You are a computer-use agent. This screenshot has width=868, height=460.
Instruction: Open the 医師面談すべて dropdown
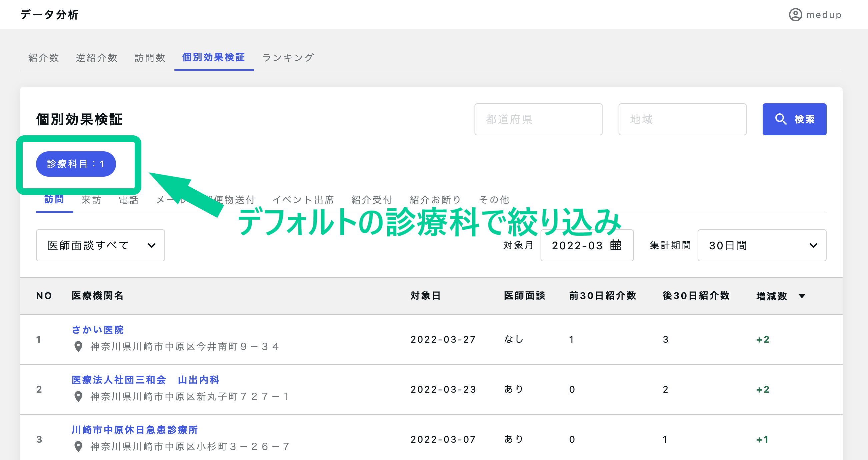(100, 245)
